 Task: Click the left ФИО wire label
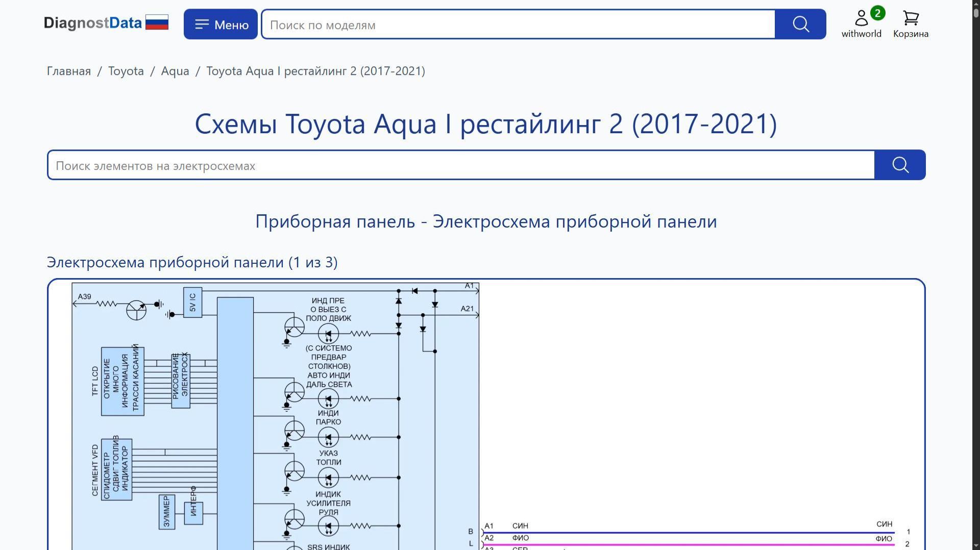pos(520,538)
